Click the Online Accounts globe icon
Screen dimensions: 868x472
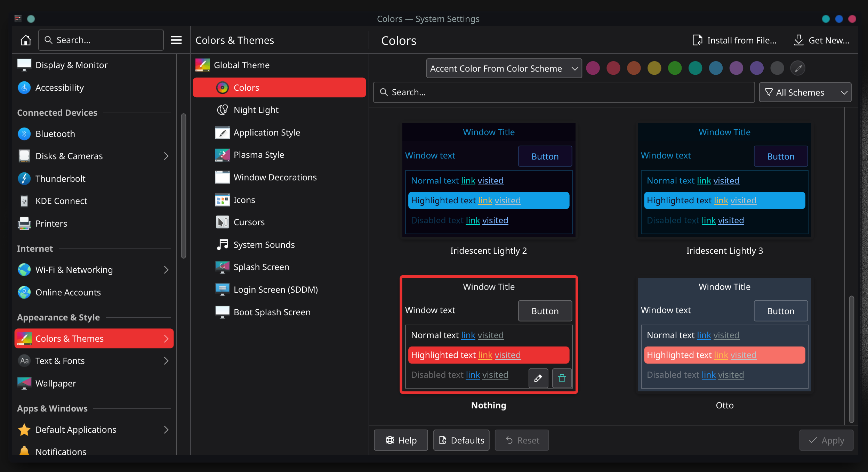(24, 292)
